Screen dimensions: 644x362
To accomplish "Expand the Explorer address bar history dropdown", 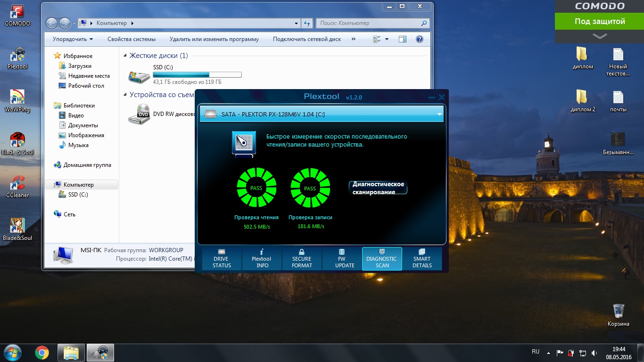I will [x=296, y=23].
